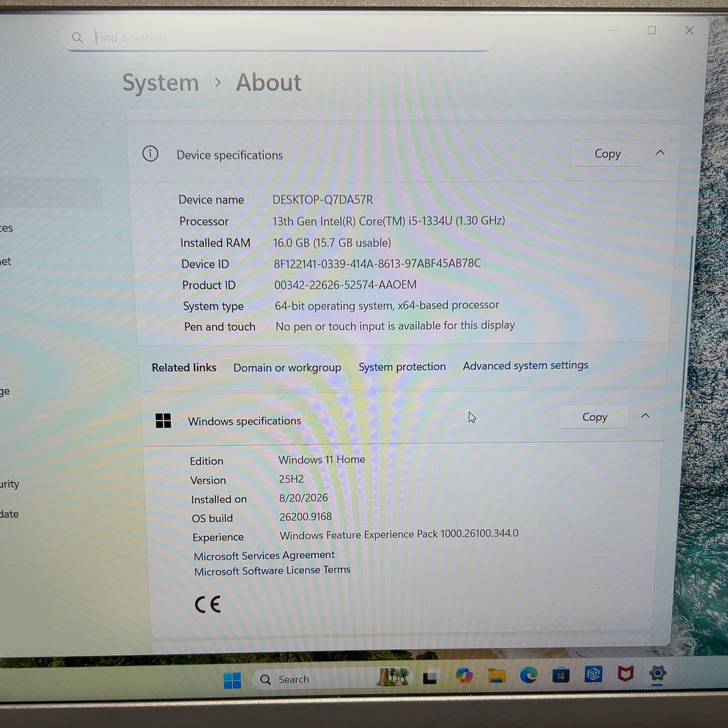Image resolution: width=728 pixels, height=728 pixels.
Task: Click the Windows logo beside Windows specifications
Action: click(x=163, y=421)
